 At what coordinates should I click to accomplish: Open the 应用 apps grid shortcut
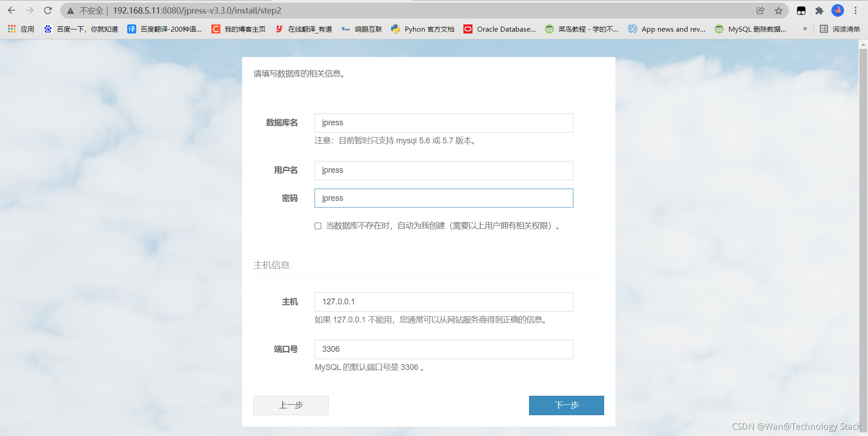[21, 29]
